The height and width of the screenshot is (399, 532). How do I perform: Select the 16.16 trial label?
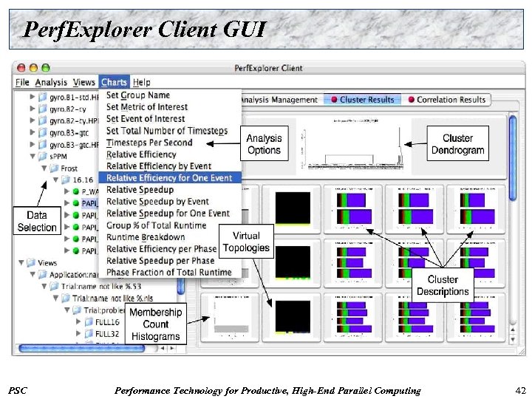coord(83,180)
